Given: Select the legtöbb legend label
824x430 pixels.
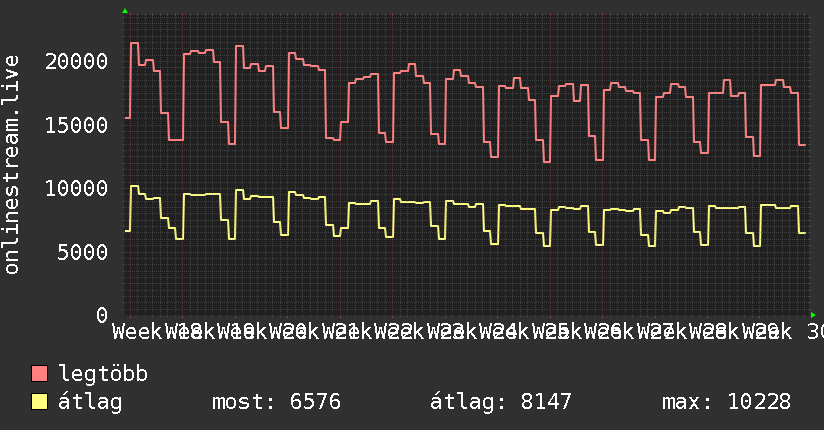Looking at the screenshot, I should 103,374.
